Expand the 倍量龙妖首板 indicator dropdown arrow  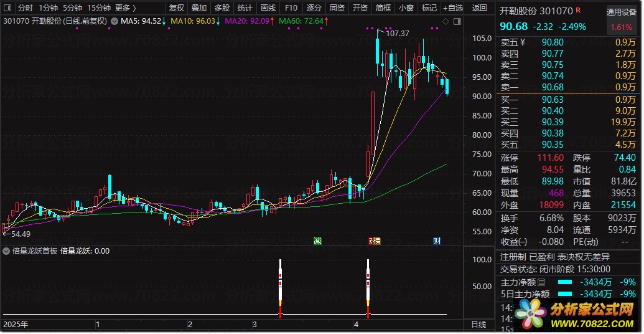7,251
